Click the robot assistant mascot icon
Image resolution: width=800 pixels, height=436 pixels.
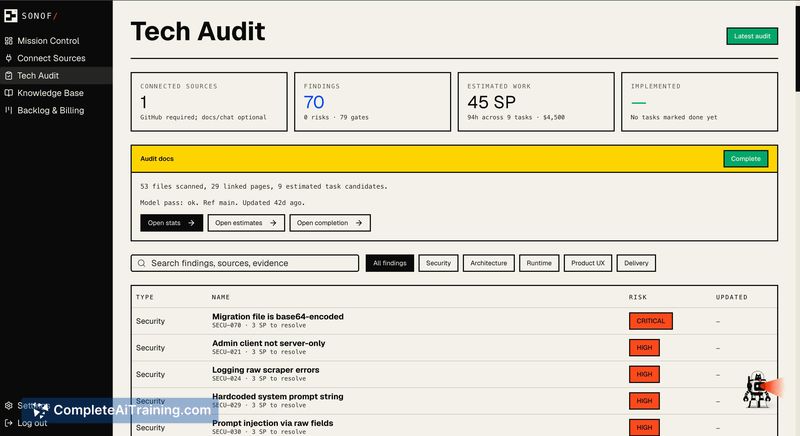point(757,390)
